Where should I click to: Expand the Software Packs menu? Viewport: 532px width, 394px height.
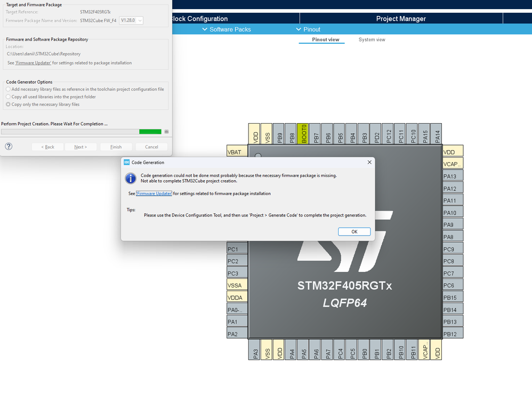[227, 29]
